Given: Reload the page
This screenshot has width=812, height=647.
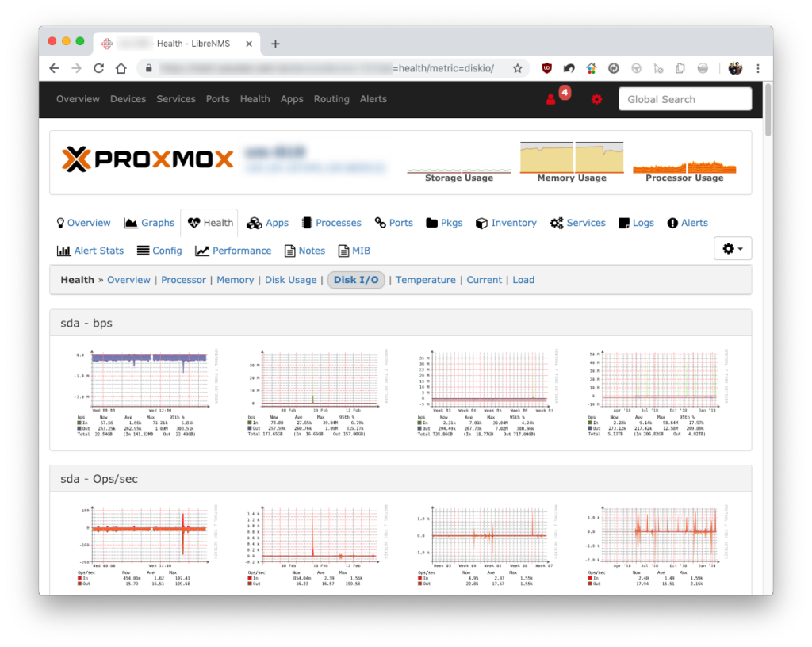Looking at the screenshot, I should coord(98,68).
